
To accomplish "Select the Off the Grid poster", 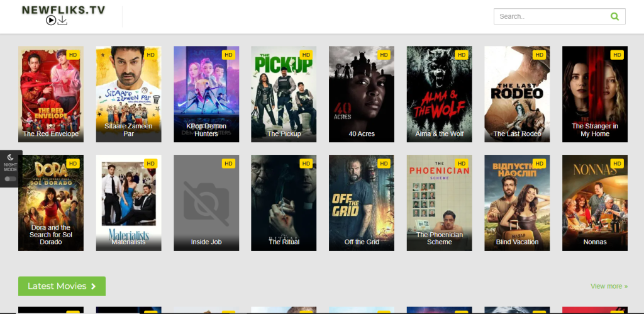I will (x=362, y=203).
